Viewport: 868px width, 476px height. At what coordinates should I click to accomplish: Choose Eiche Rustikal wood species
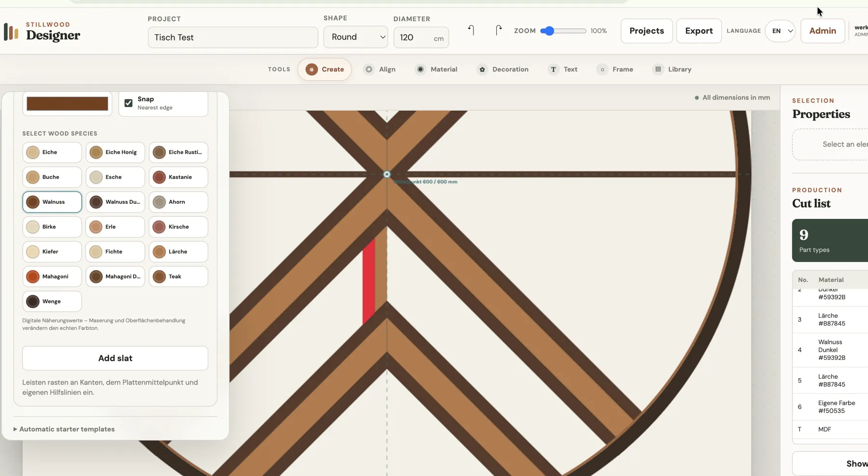pos(178,152)
